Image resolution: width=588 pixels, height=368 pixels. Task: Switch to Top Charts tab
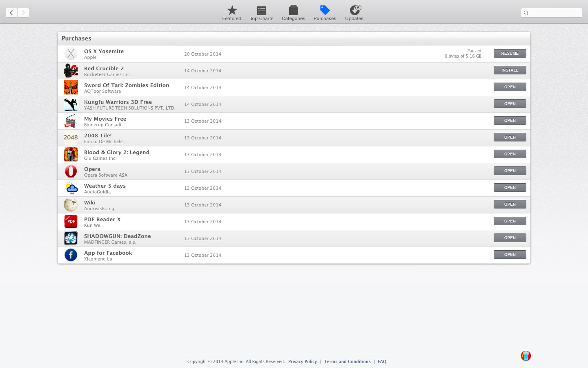point(262,13)
